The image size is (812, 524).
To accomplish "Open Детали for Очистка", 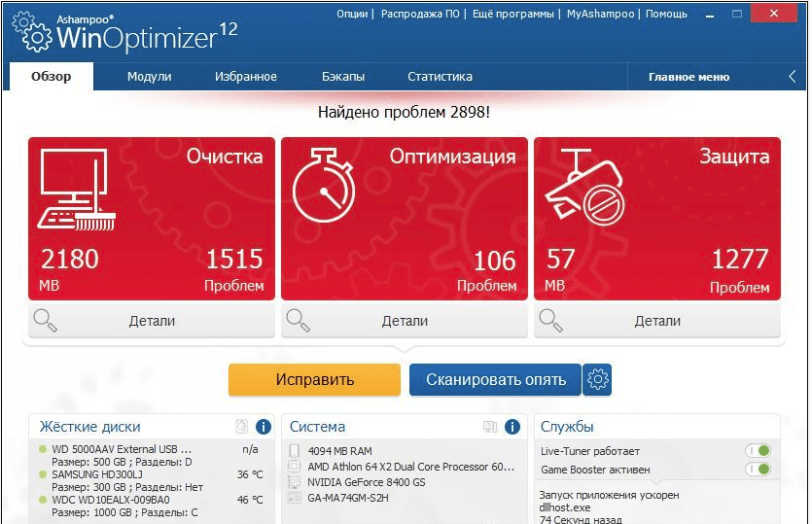I will point(151,321).
